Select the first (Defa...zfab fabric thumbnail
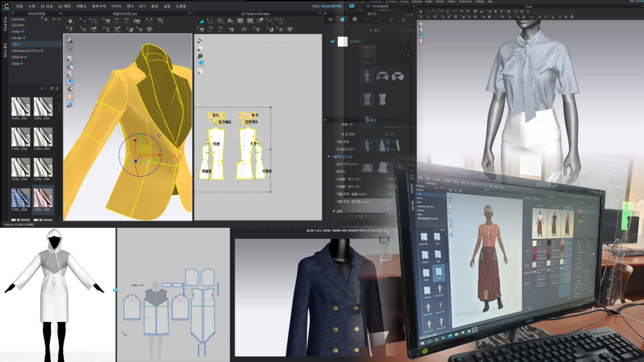 [x=21, y=107]
